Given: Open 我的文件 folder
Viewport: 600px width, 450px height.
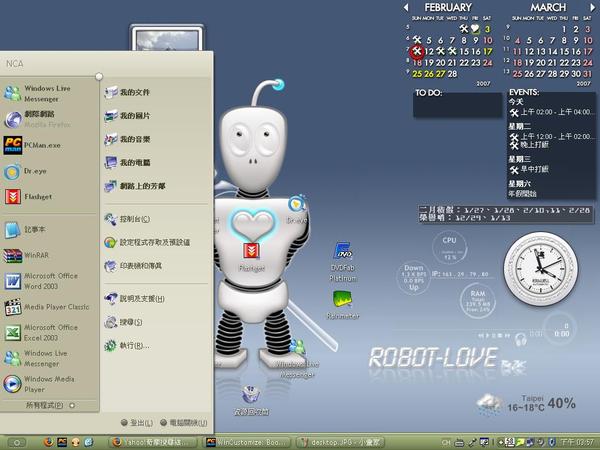Looking at the screenshot, I should (127, 92).
